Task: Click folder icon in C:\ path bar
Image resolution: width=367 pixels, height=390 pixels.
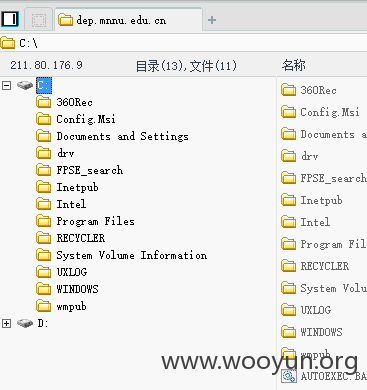Action: click(x=8, y=43)
